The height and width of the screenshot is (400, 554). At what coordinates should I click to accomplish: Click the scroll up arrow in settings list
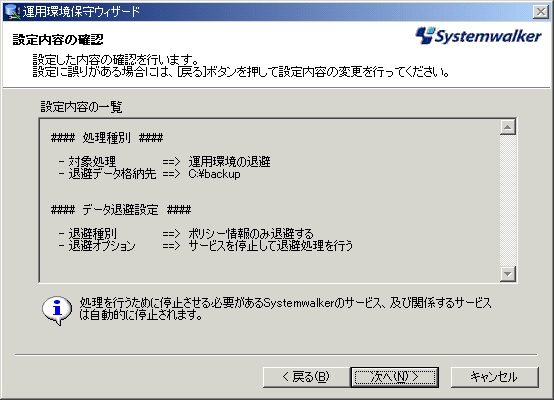[x=508, y=127]
